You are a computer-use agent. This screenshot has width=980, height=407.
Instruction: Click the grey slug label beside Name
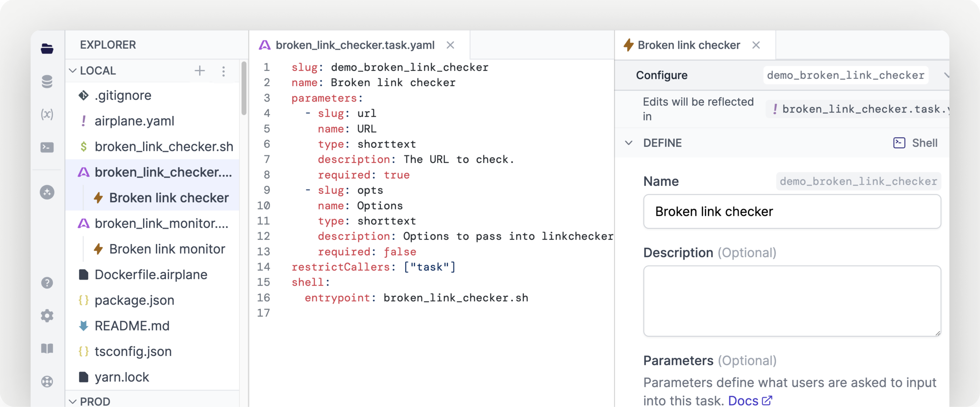858,181
